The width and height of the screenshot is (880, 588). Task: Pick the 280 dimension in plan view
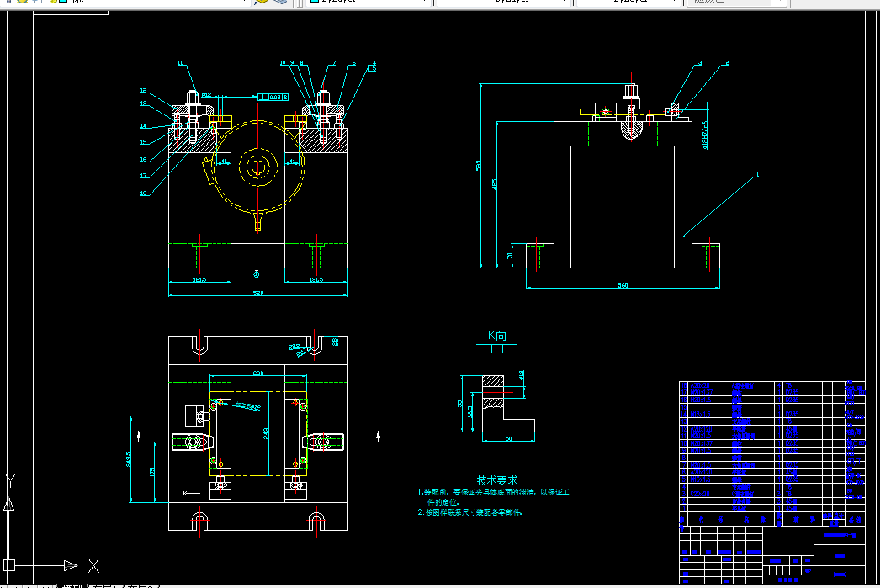[258, 373]
